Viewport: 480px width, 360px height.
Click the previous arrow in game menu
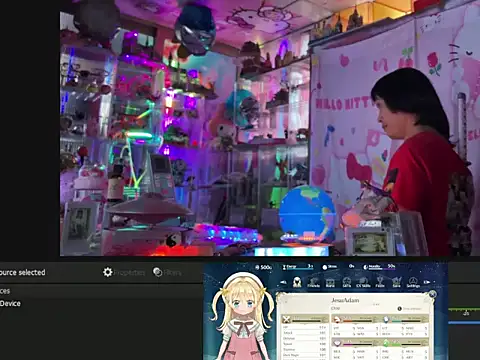[283, 282]
